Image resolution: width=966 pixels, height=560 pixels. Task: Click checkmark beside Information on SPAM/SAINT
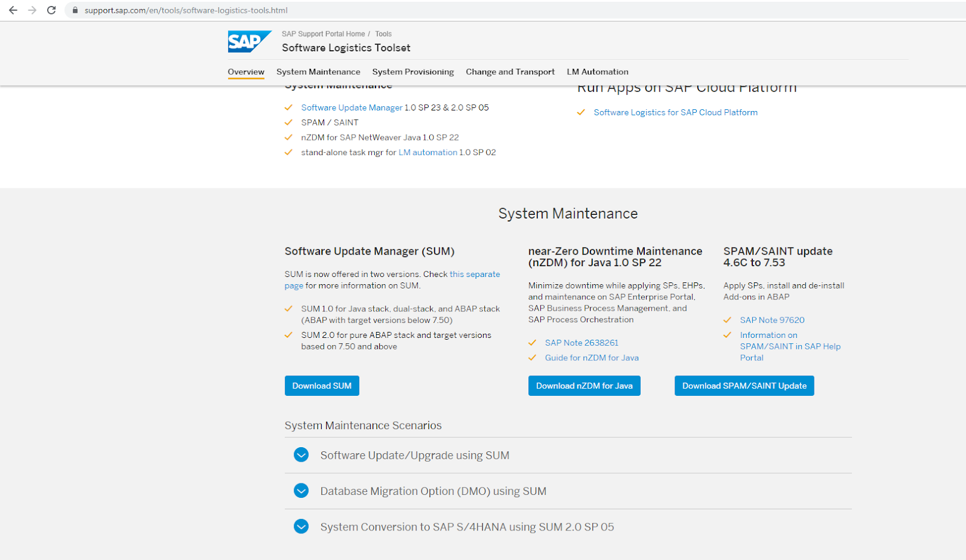728,335
